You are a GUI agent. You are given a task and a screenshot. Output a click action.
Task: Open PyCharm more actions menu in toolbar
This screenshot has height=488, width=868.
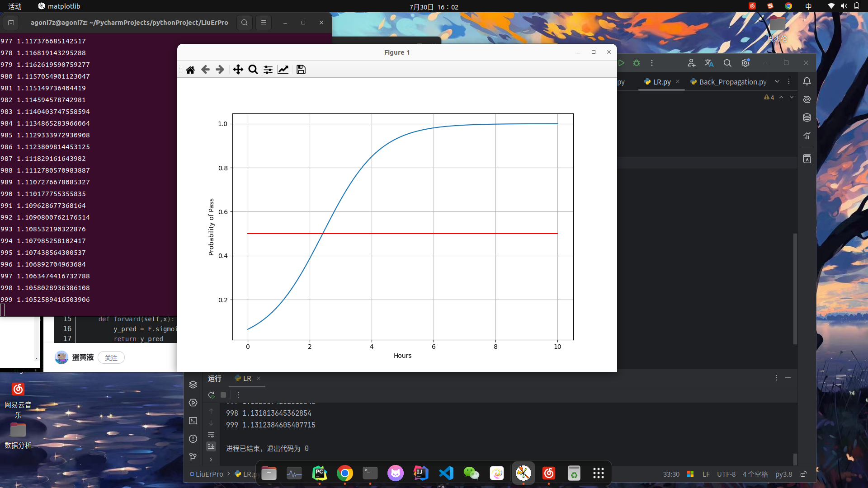(x=652, y=63)
